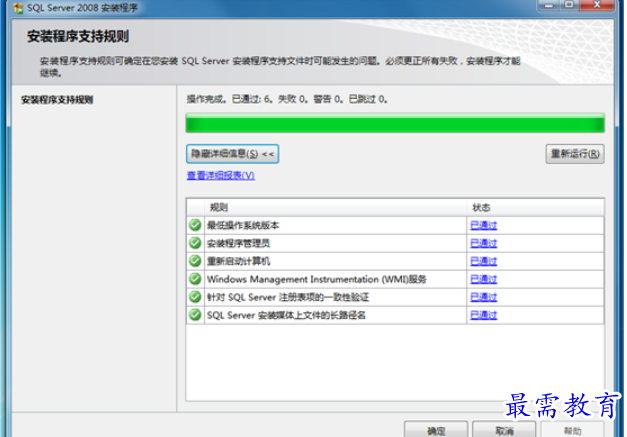Open 已通过 link for 注册表项的一致性验证 row

click(x=483, y=297)
